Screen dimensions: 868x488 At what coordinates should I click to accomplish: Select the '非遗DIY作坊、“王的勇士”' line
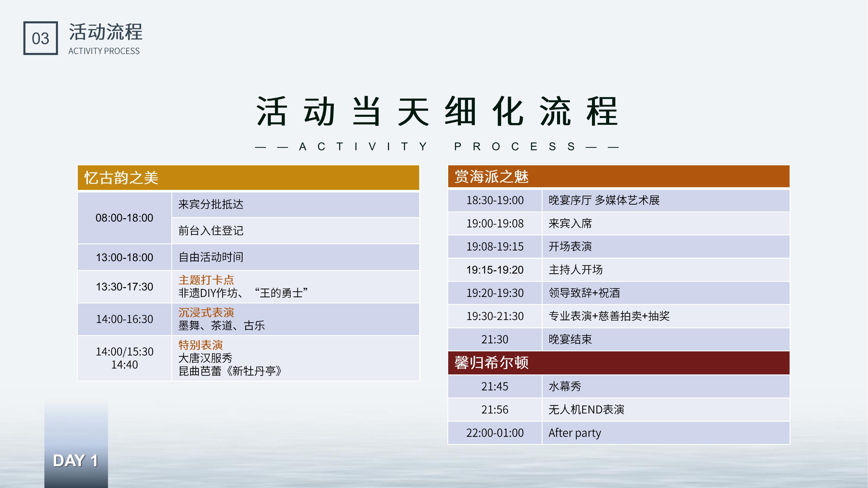pos(243,293)
